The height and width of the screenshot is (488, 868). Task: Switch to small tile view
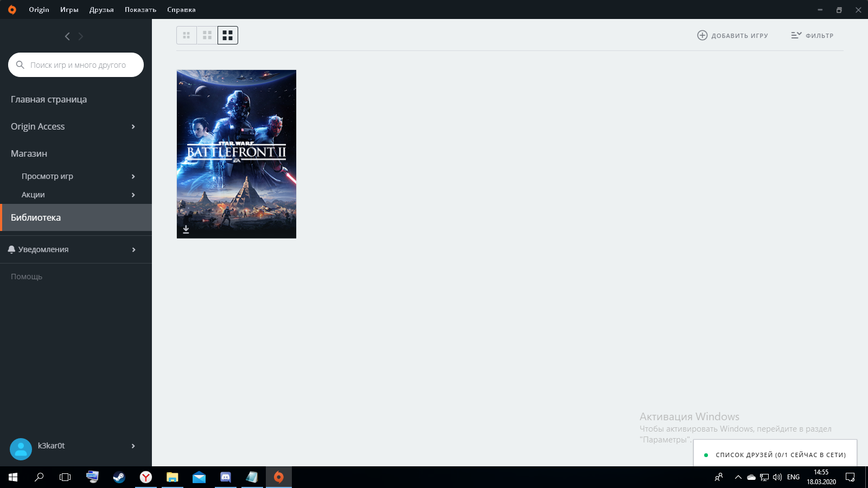pyautogui.click(x=187, y=35)
